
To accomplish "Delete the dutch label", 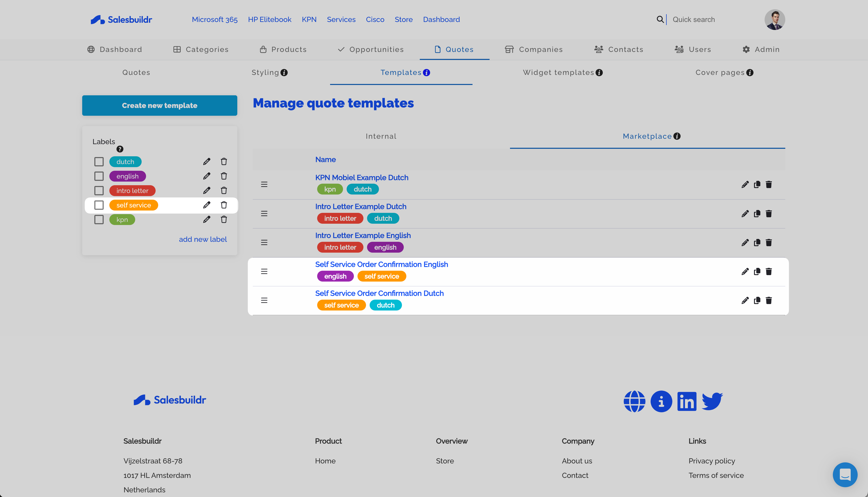I will point(224,161).
